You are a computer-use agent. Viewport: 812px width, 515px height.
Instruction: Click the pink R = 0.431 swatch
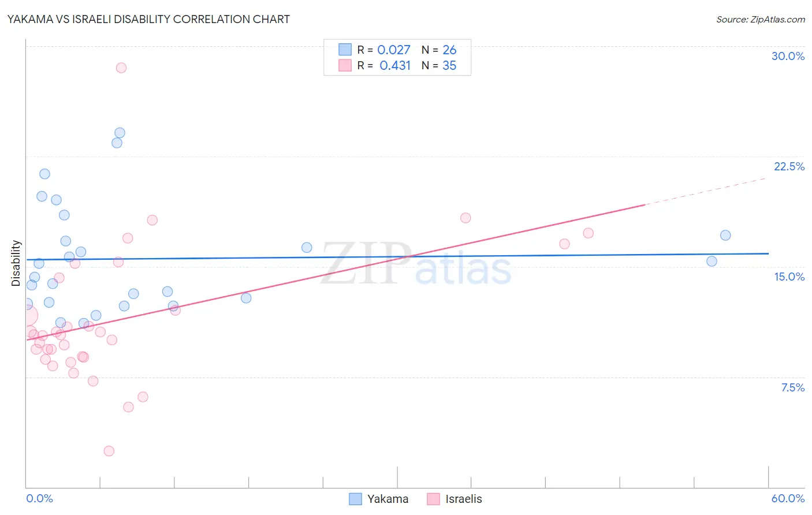coord(345,65)
